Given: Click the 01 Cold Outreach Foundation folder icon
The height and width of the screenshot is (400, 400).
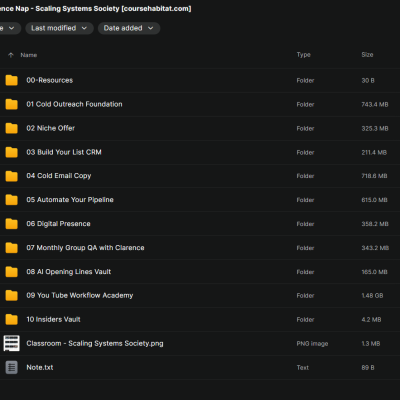Looking at the screenshot, I should click(12, 104).
